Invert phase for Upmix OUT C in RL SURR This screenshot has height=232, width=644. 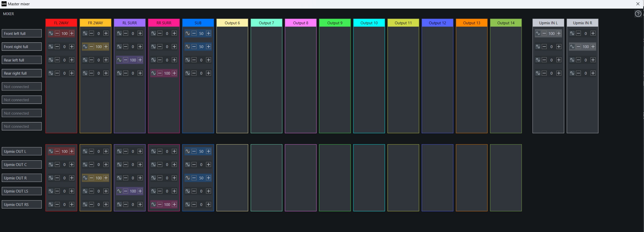119,165
